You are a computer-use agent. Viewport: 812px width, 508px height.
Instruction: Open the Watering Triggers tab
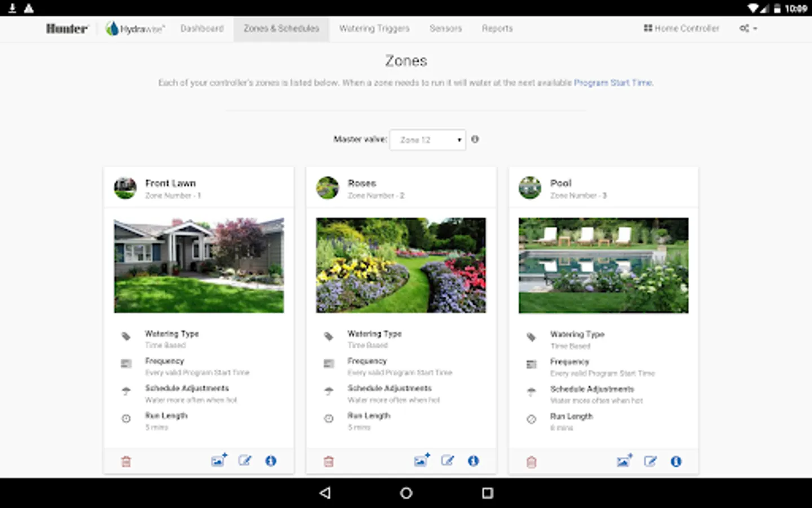click(374, 28)
